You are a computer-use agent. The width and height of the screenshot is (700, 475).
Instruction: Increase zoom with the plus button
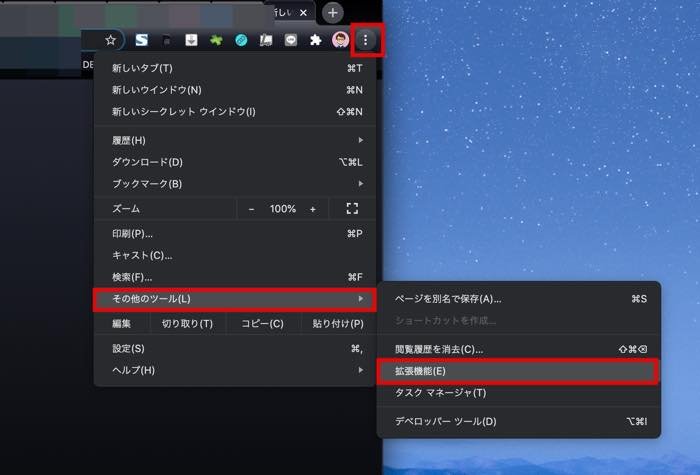pyautogui.click(x=313, y=209)
